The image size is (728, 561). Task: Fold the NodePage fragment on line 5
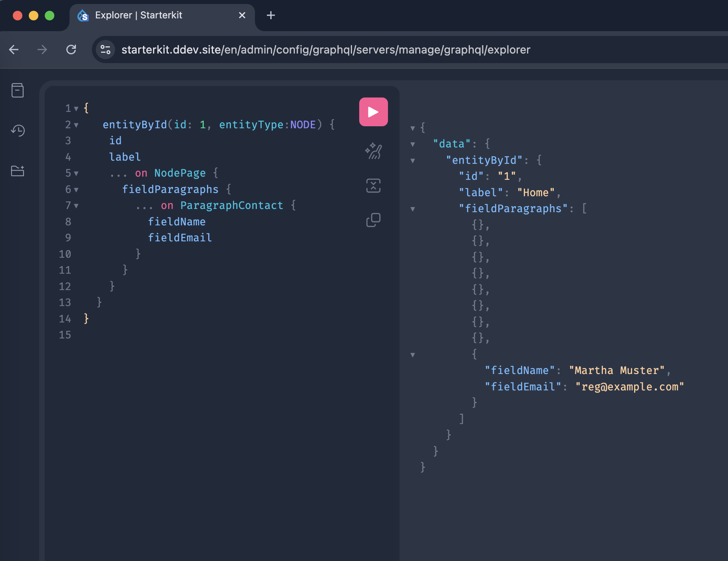pyautogui.click(x=76, y=173)
